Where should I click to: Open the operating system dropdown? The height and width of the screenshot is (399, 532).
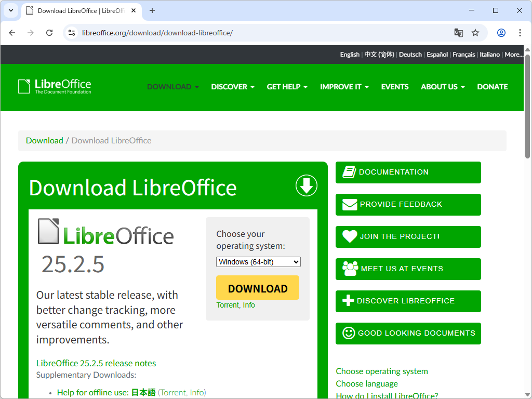(258, 262)
